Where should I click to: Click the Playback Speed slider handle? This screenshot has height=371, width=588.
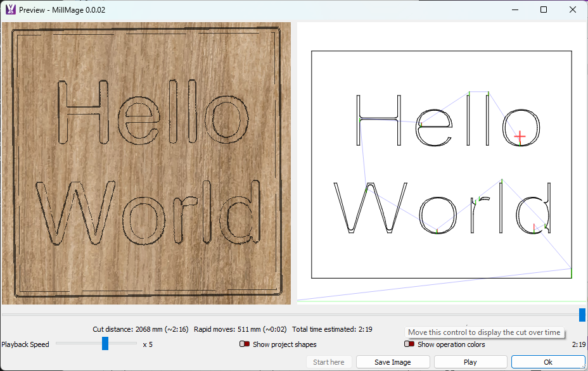pos(105,344)
